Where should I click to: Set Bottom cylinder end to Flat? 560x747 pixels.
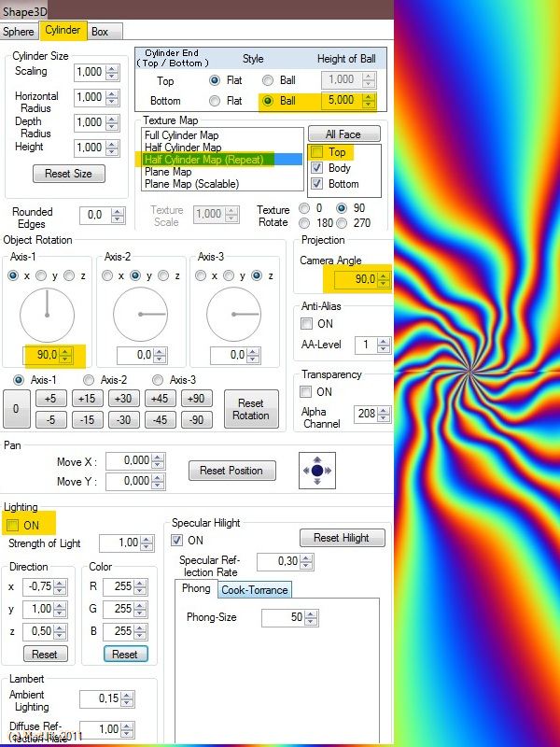[215, 101]
